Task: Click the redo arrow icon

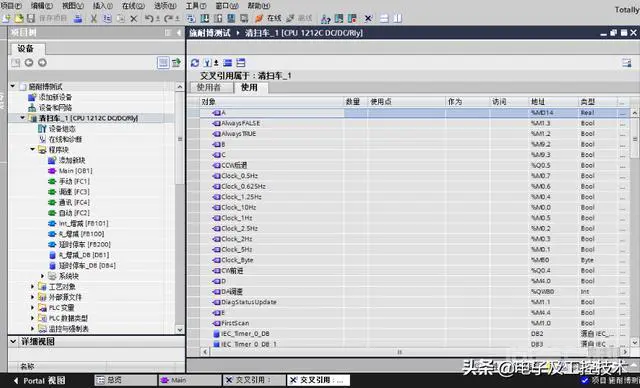Action: coord(169,18)
